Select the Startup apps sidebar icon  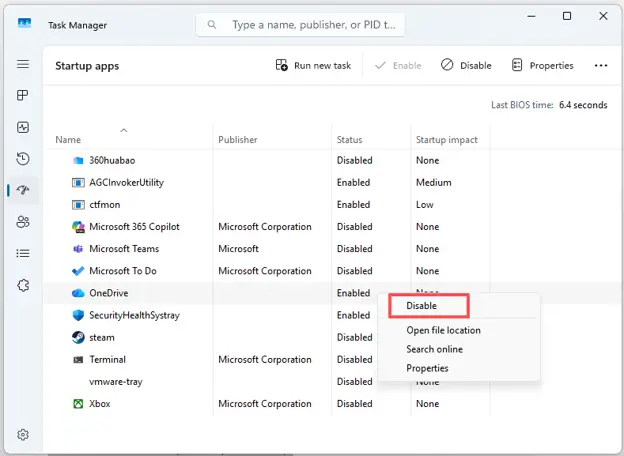(x=23, y=190)
